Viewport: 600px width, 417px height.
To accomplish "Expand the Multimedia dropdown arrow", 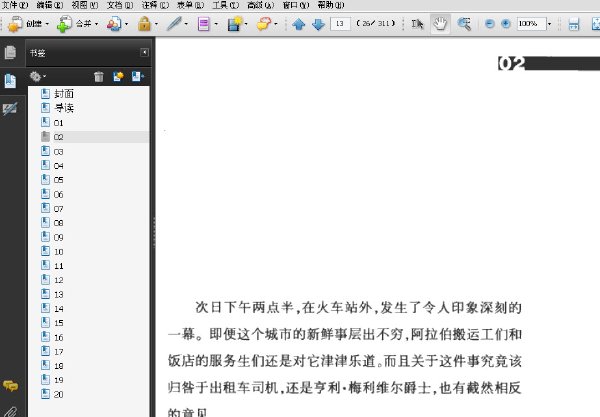I will click(246, 24).
